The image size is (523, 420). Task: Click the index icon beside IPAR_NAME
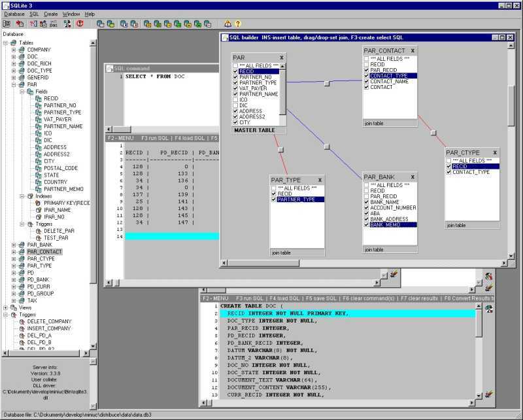coord(39,210)
